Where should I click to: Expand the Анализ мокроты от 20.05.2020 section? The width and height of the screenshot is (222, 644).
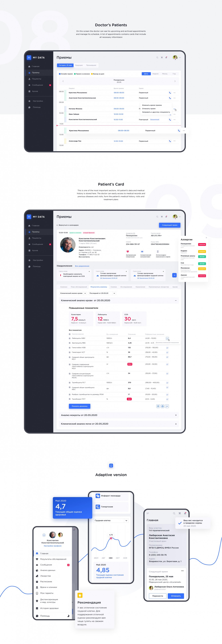176,415
